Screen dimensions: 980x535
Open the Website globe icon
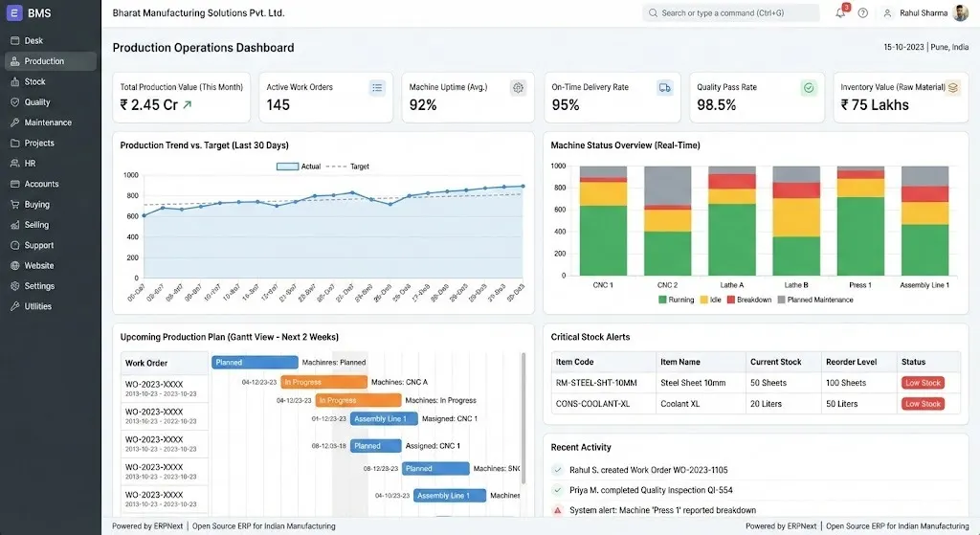point(15,266)
